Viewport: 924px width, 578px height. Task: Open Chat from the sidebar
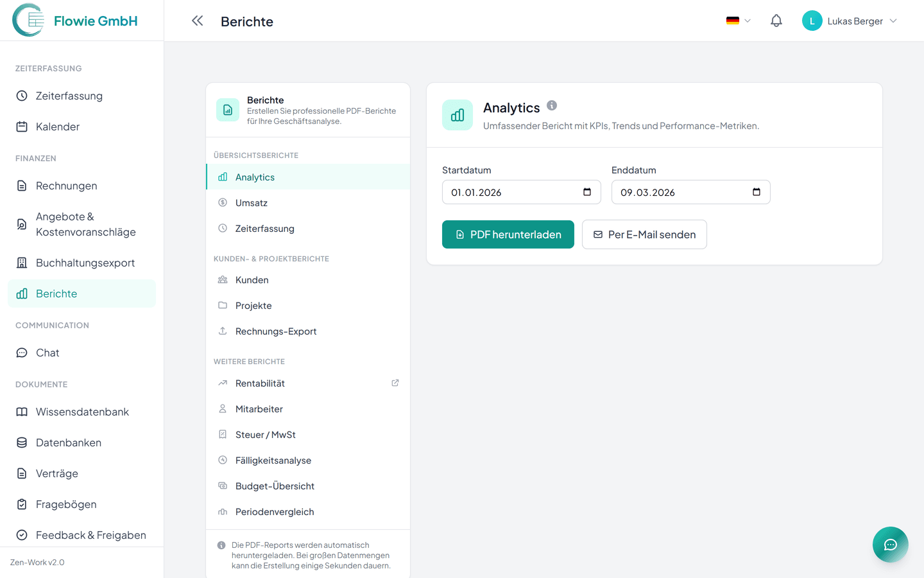click(47, 353)
